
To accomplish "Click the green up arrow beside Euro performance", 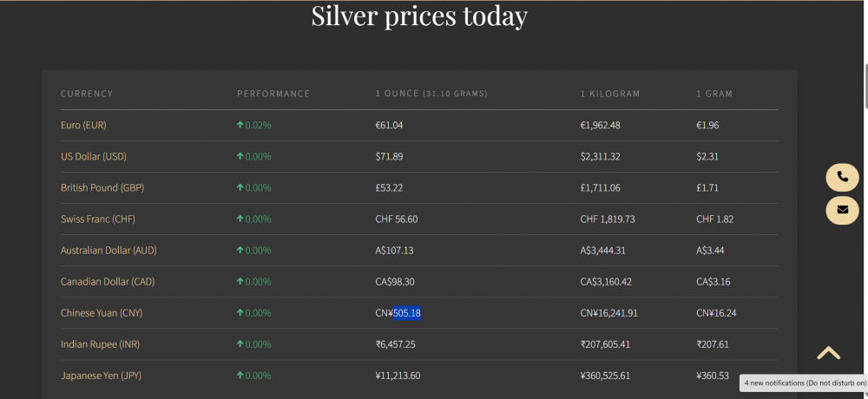I will [x=240, y=125].
